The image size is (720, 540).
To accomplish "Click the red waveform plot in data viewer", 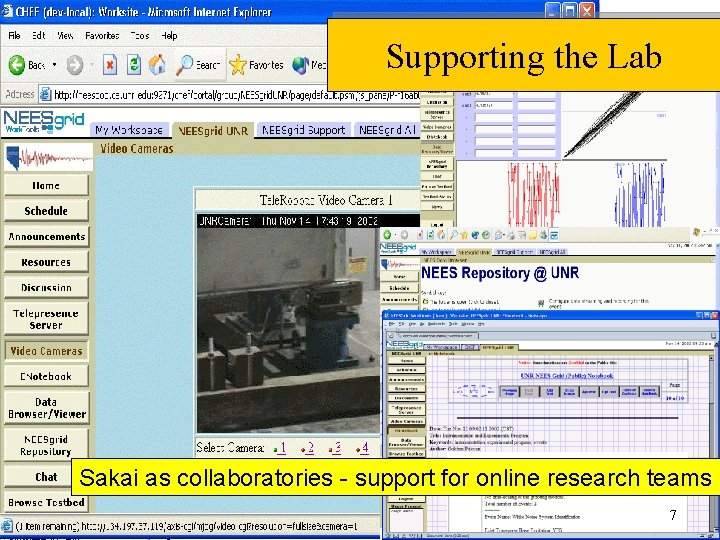I will 533,194.
